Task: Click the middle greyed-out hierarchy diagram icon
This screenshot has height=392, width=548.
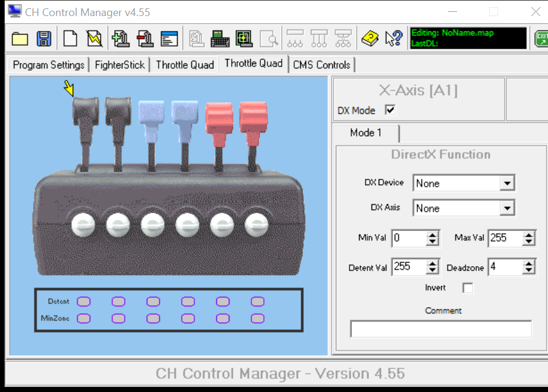Action: (319, 39)
